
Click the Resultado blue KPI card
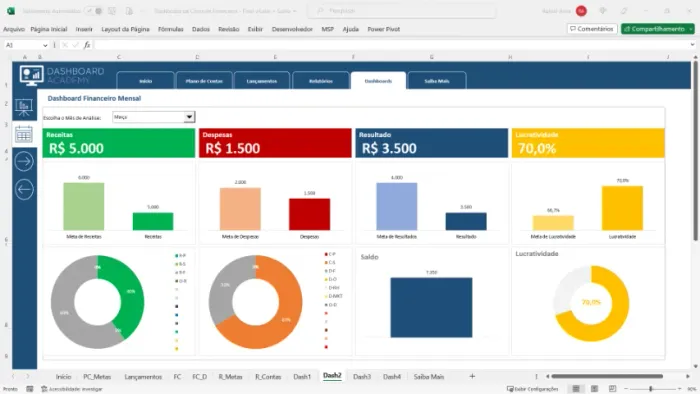click(432, 143)
